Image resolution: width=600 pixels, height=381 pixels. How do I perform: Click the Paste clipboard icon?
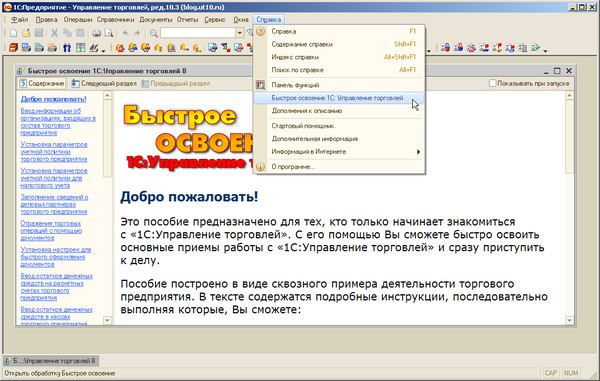tap(80, 33)
